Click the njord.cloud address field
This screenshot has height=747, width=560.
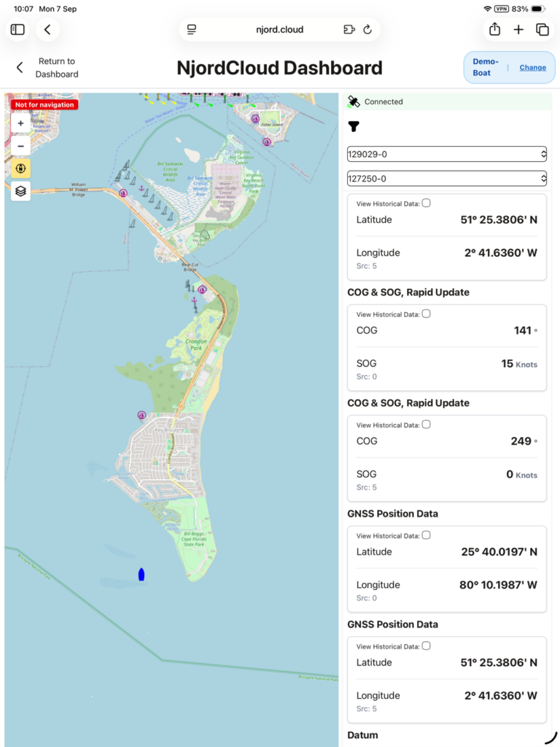279,29
